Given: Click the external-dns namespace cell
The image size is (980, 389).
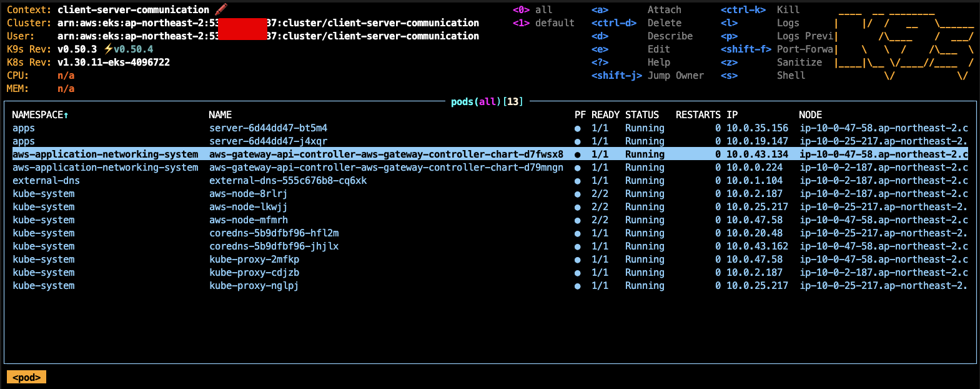Looking at the screenshot, I should (46, 181).
